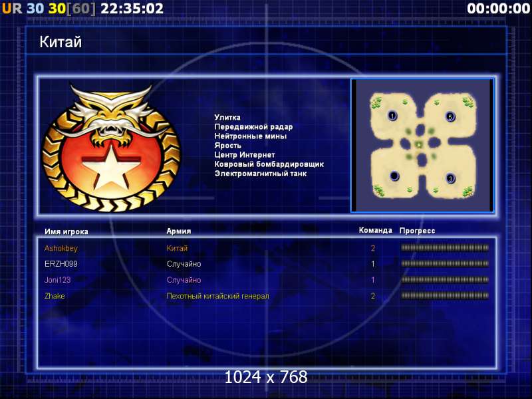Click the Ashokbey loading progress bar
The image size is (532, 399).
[x=445, y=248]
